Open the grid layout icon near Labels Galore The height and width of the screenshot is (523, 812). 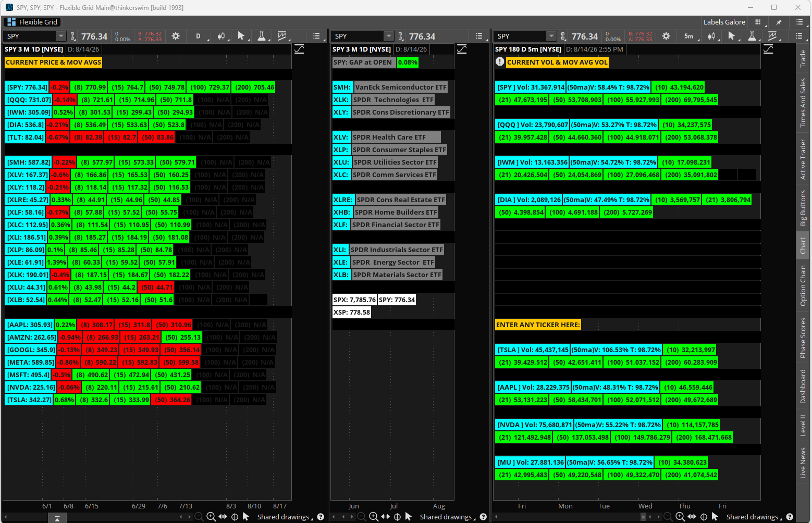[x=758, y=22]
